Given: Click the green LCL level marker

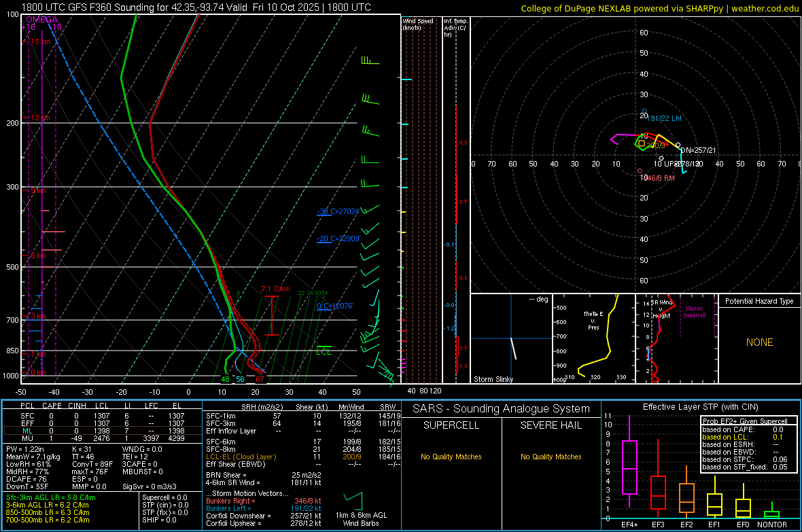Looking at the screenshot, I should point(324,350).
